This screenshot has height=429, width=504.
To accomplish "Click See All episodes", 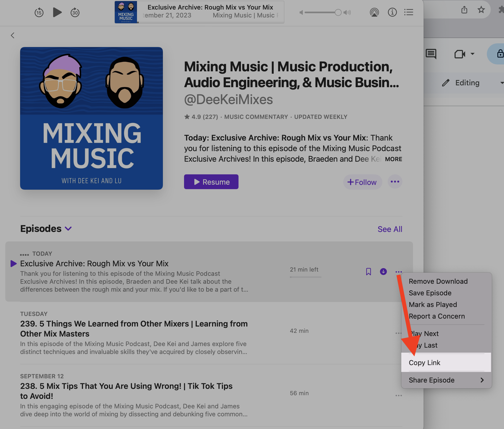I will (390, 229).
